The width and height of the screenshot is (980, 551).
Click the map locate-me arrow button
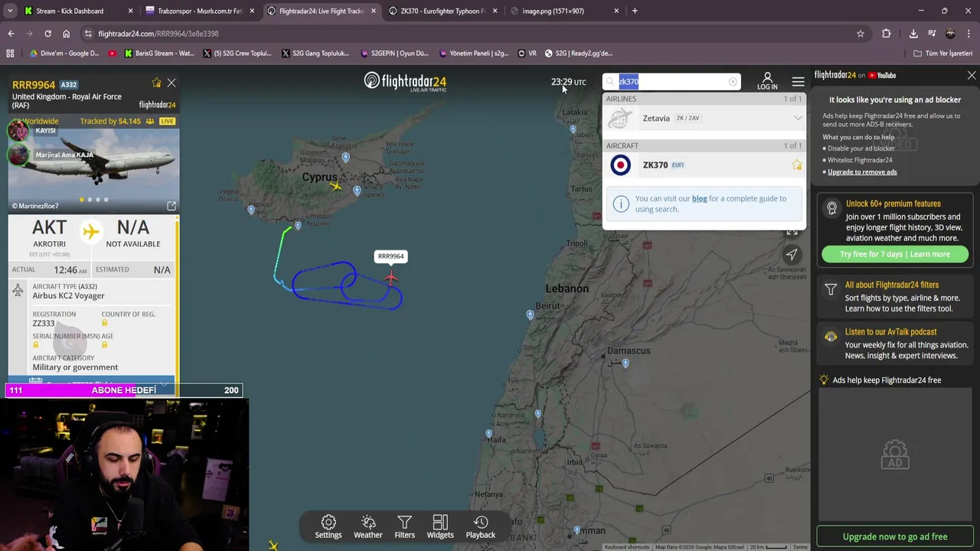tap(792, 255)
